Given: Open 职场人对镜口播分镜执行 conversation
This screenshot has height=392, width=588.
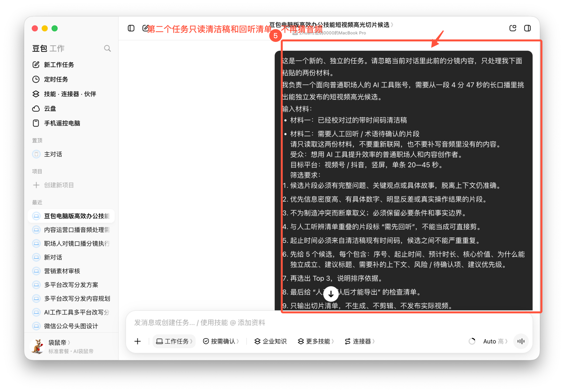Looking at the screenshot, I should pyautogui.click(x=71, y=244).
